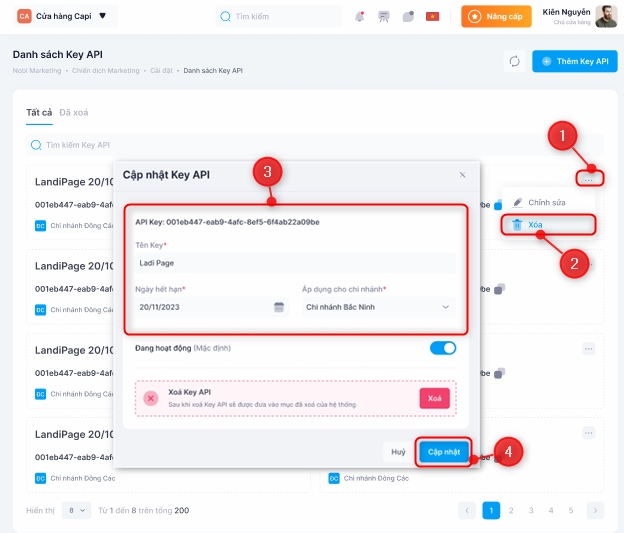624x533 pixels.
Task: Close the Cập nhật Key API dialog
Action: [x=462, y=174]
